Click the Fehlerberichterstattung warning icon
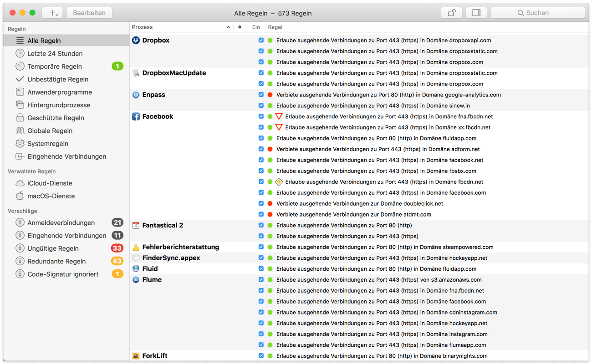This screenshot has width=592, height=364. pyautogui.click(x=136, y=247)
